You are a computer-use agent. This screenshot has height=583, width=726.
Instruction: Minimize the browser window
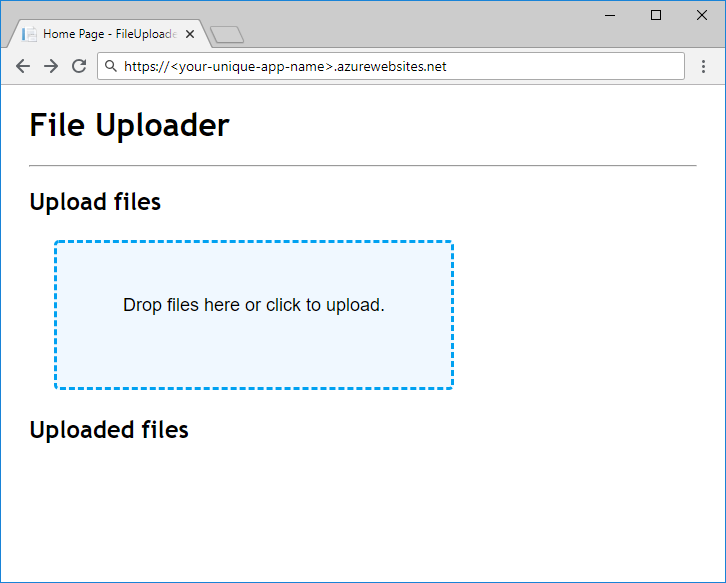[610, 15]
